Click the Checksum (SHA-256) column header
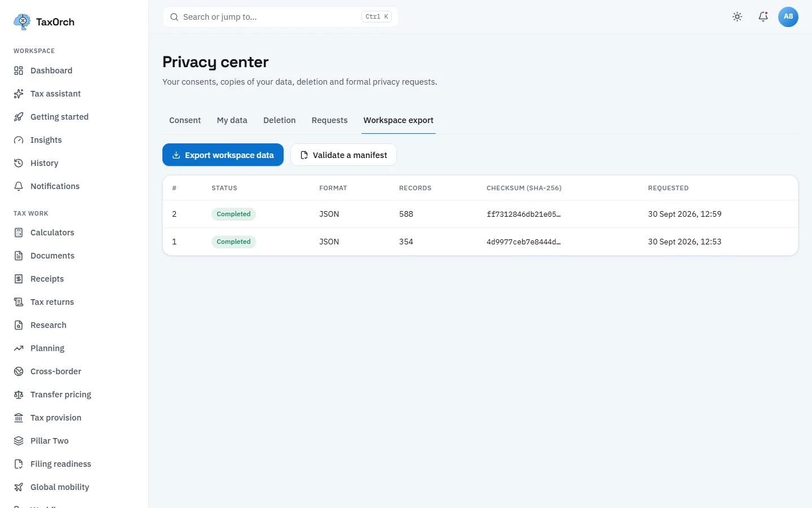 click(x=524, y=188)
